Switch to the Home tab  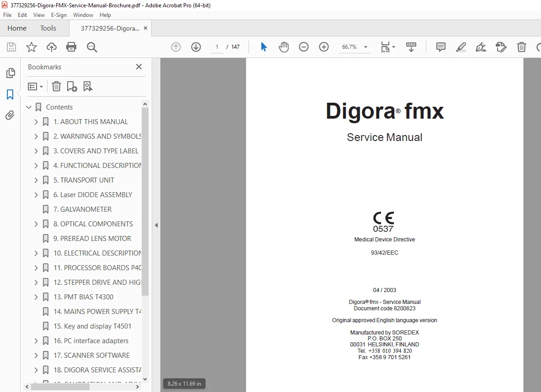coord(17,28)
